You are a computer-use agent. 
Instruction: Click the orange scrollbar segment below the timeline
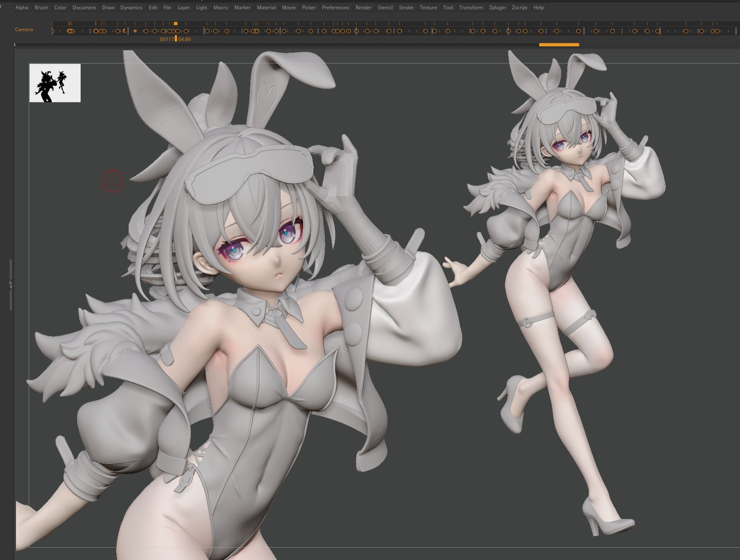click(x=559, y=45)
